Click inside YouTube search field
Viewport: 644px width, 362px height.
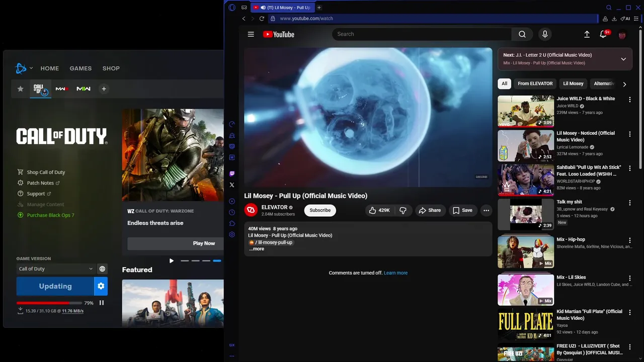422,34
